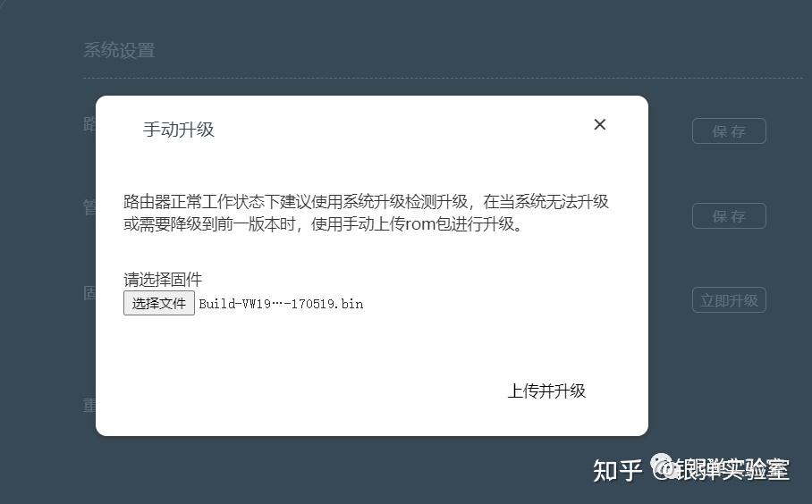Click 上传并升级 to upload the firmware
The height and width of the screenshot is (504, 812).
[x=547, y=391]
